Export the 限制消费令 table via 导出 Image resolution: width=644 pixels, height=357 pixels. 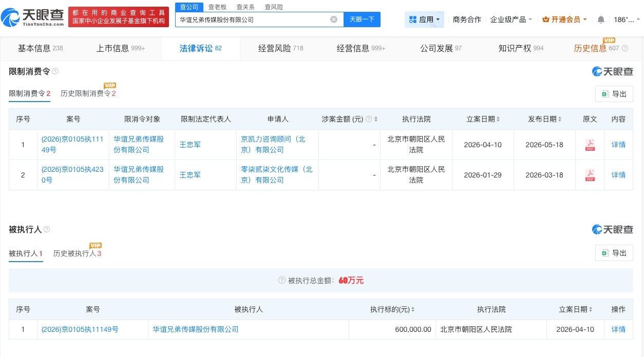click(x=614, y=94)
